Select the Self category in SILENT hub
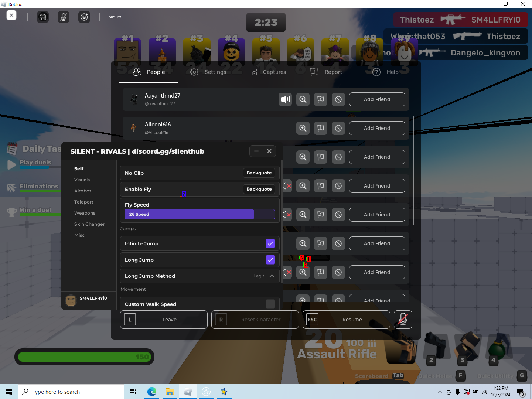Screen dimensions: 532x399 [x=79, y=169]
